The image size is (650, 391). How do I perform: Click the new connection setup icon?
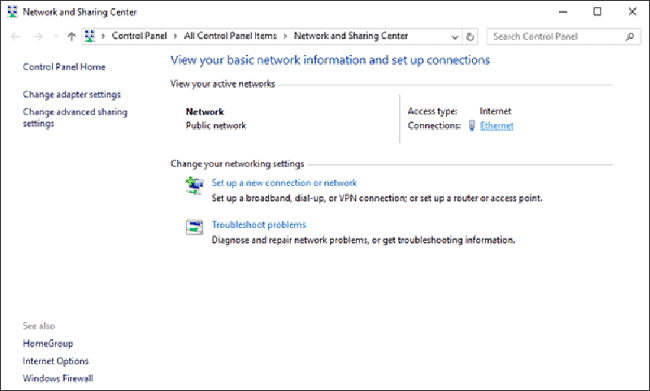(x=194, y=185)
